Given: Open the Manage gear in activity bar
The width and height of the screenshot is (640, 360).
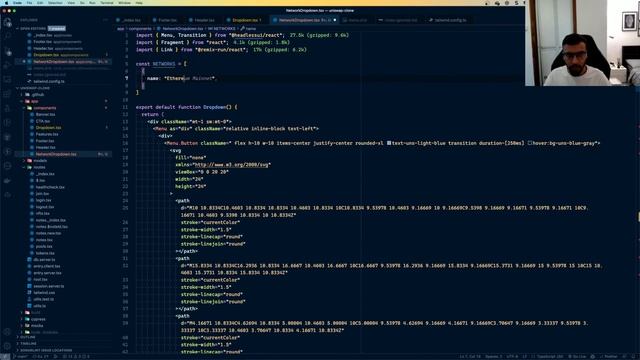Looking at the screenshot, I should click(x=7, y=346).
